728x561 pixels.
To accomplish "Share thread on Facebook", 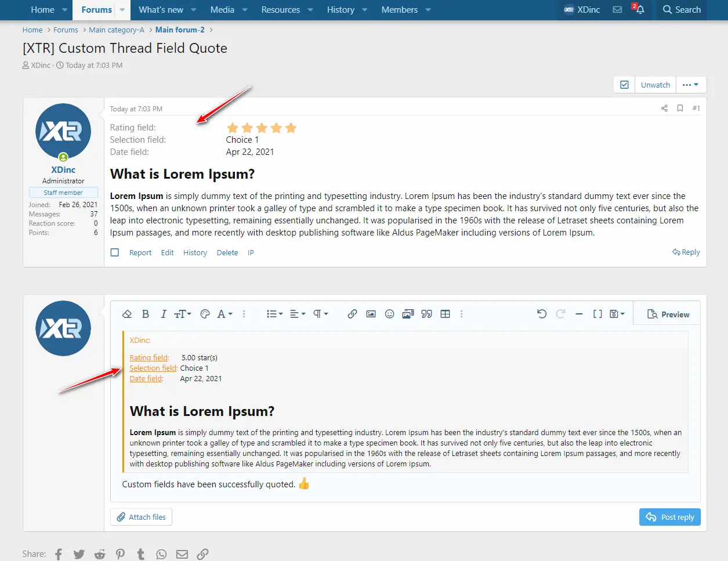I will [x=59, y=554].
